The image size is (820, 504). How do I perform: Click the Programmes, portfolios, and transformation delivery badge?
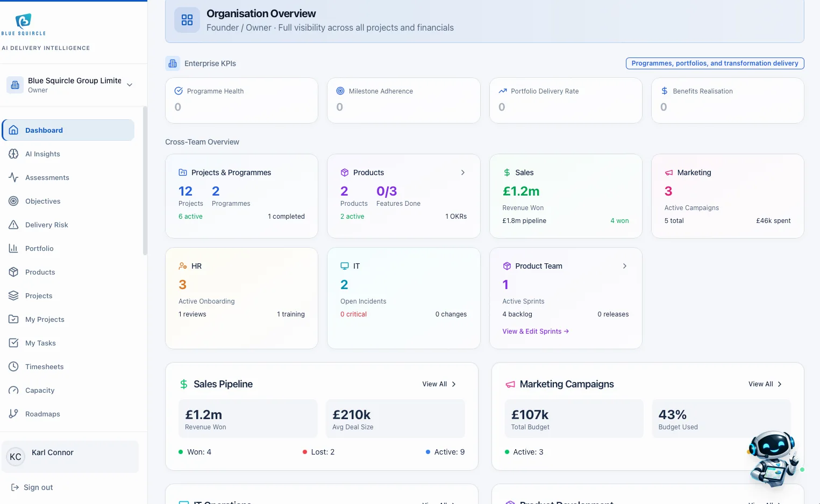pyautogui.click(x=715, y=63)
